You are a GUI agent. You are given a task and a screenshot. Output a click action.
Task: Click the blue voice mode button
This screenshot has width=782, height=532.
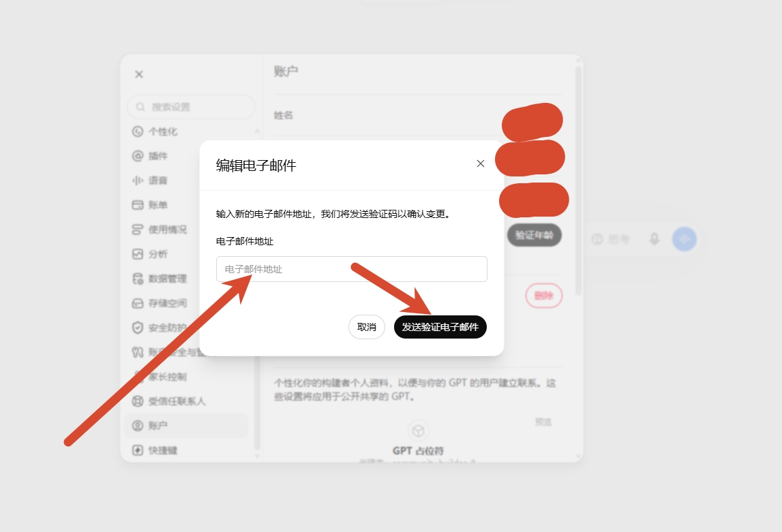685,239
